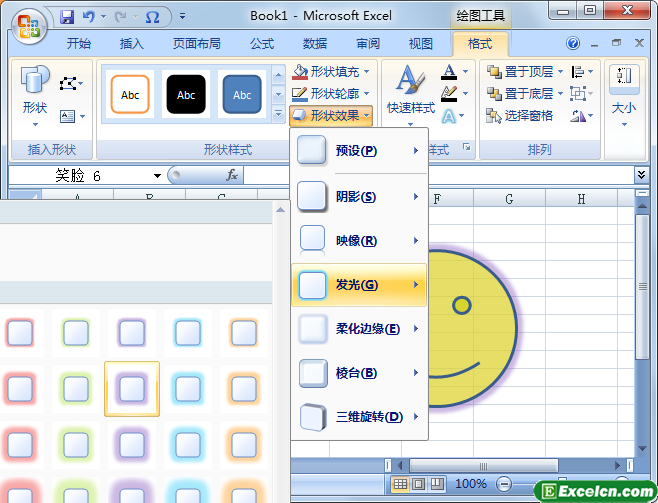Select the black Abc shape style swatch
This screenshot has height=503, width=658.
pos(186,95)
